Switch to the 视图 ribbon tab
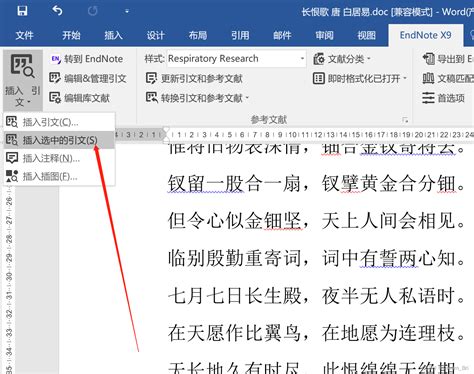This screenshot has width=474, height=374. pyautogui.click(x=367, y=35)
